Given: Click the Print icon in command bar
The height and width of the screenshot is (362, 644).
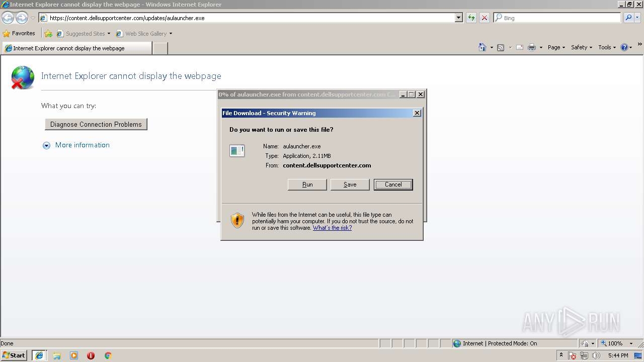Looking at the screenshot, I should [x=532, y=47].
